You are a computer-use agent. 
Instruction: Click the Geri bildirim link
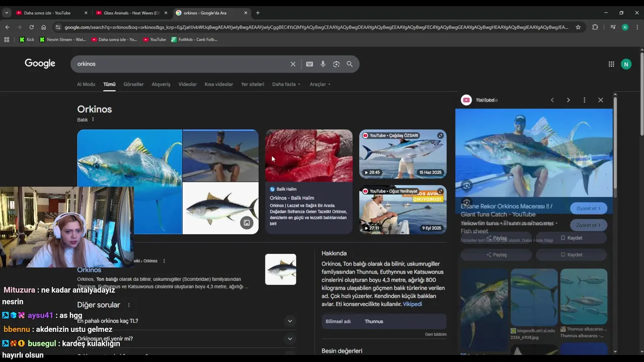tap(436, 334)
